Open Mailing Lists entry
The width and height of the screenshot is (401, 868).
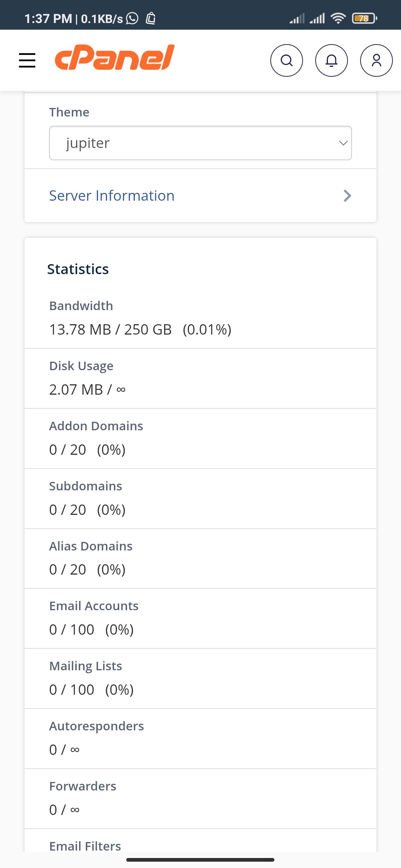85,666
